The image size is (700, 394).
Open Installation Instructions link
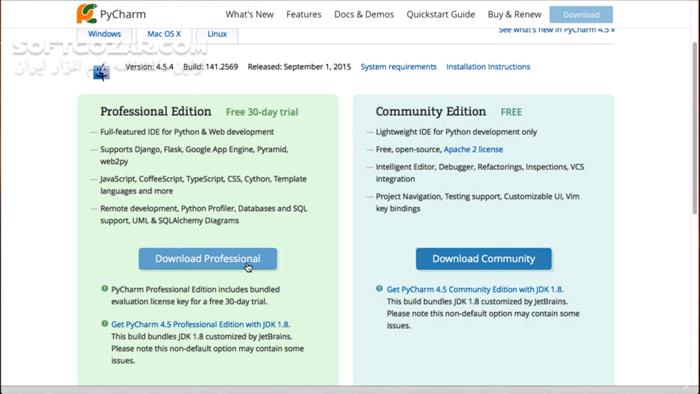pyautogui.click(x=488, y=66)
